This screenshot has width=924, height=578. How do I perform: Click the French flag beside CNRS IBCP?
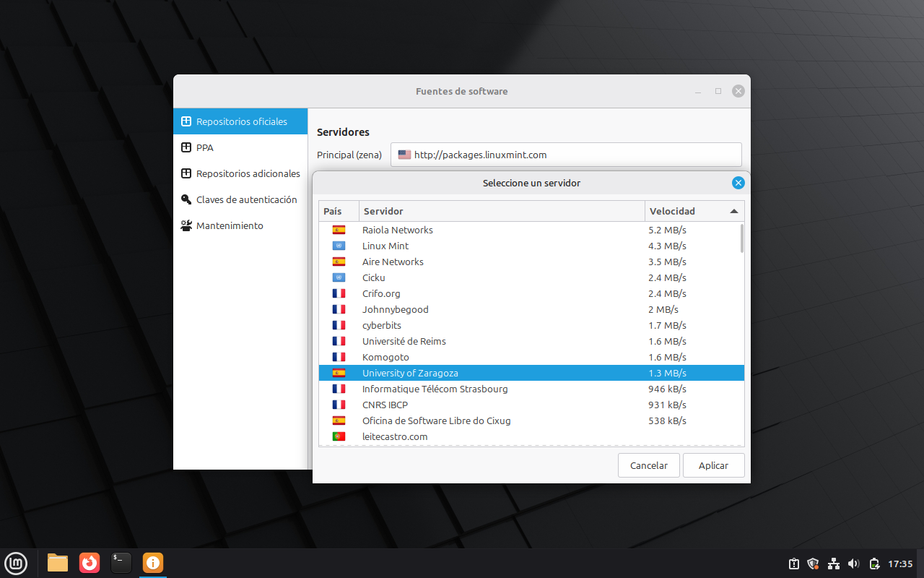(x=339, y=405)
